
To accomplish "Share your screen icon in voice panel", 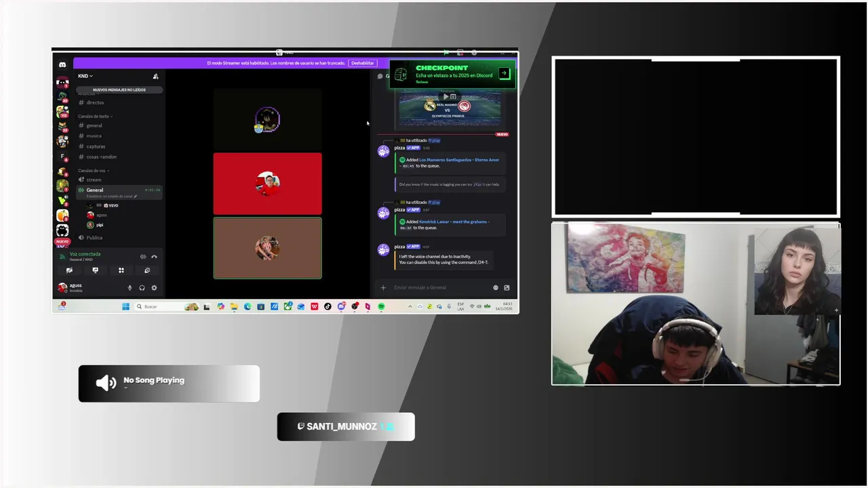I will [x=95, y=270].
